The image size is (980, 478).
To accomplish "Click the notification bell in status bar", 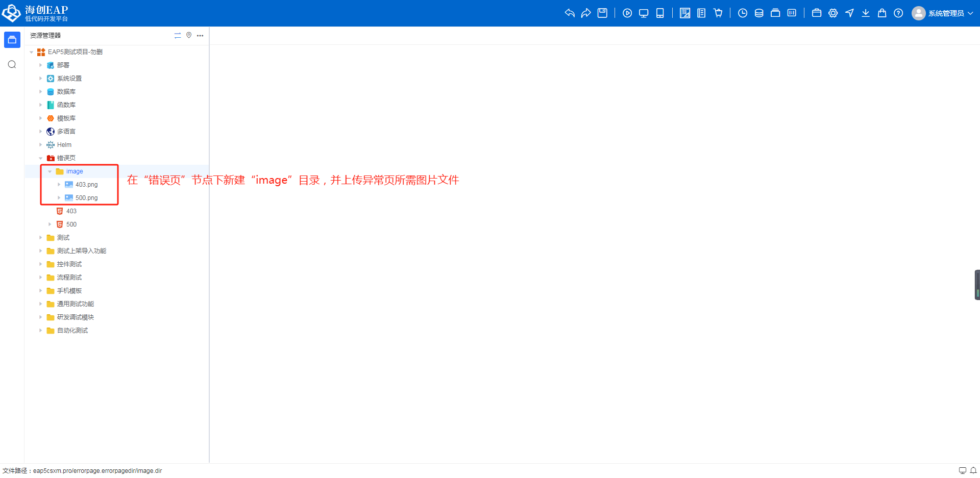I will [x=973, y=470].
